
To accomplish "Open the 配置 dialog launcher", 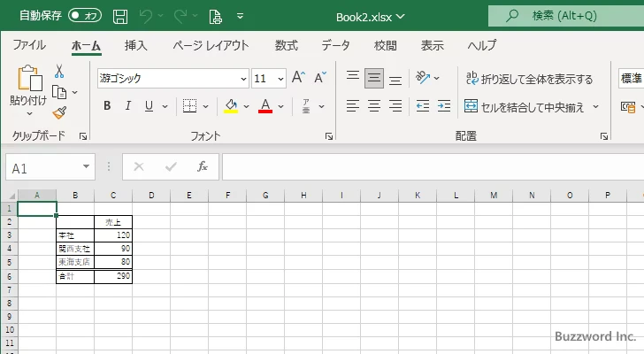I will 603,136.
